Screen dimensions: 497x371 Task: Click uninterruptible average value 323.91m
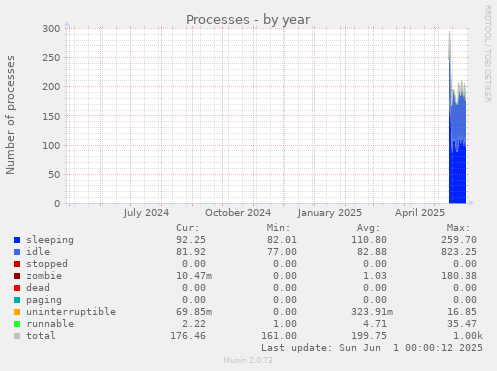tap(372, 312)
